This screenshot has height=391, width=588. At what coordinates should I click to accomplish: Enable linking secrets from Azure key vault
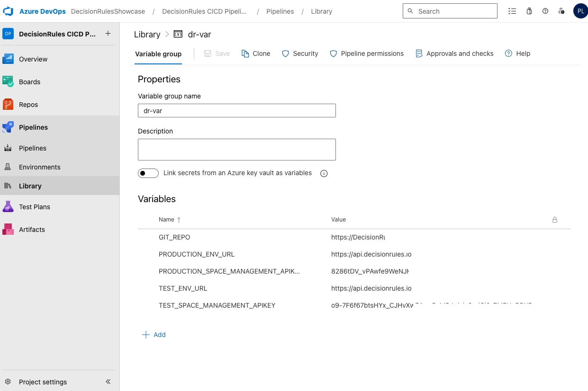148,173
